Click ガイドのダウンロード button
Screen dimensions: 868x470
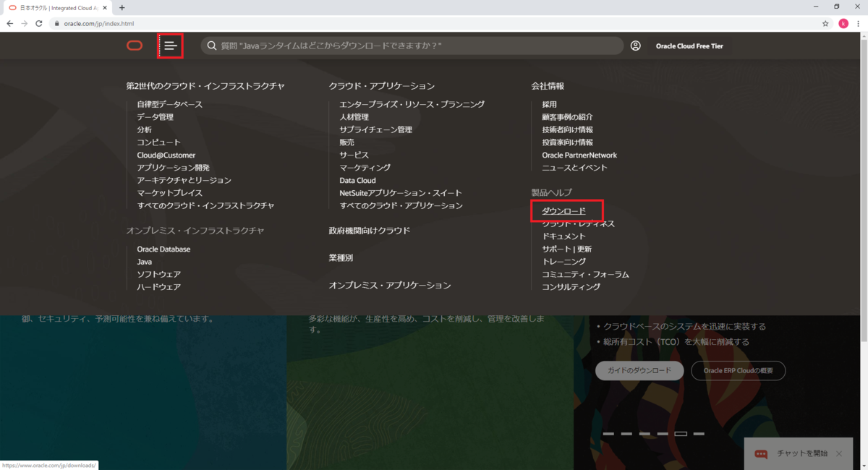[x=639, y=371]
